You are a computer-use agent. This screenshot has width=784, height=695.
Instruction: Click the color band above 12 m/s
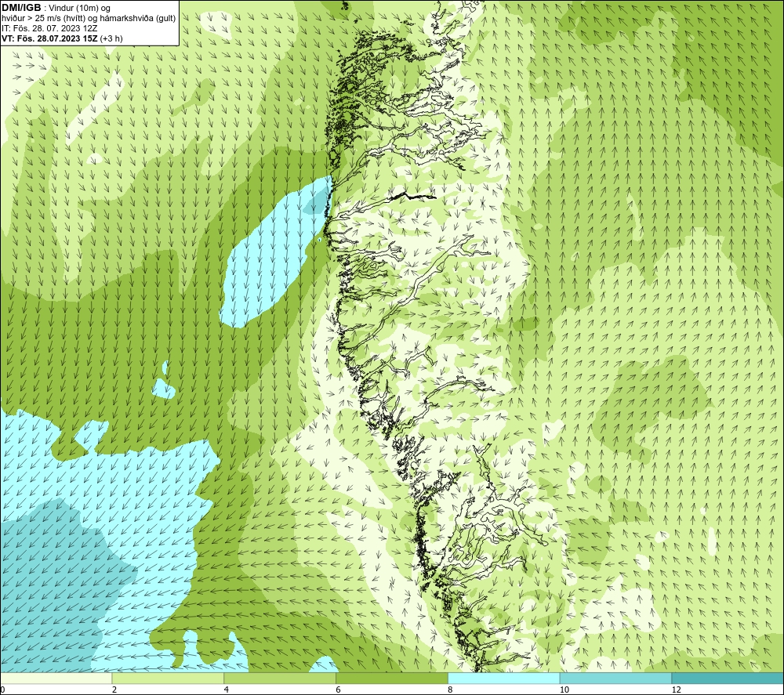728,679
